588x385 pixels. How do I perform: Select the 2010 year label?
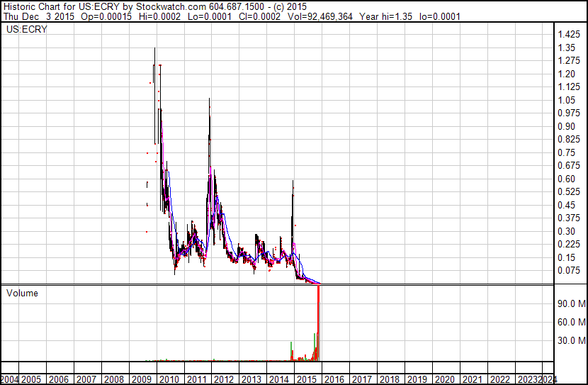click(x=169, y=379)
